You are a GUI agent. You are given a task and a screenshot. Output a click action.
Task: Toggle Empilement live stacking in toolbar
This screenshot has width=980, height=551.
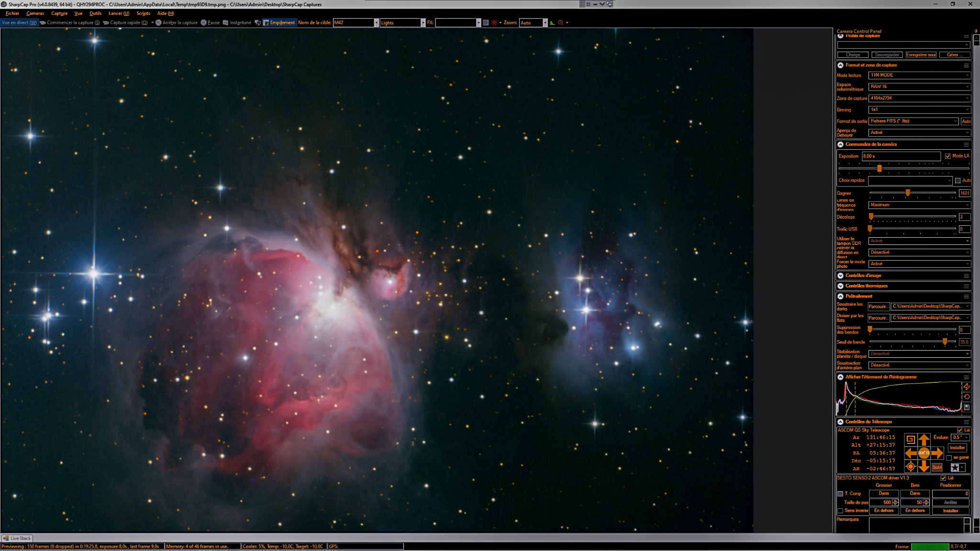coord(279,22)
